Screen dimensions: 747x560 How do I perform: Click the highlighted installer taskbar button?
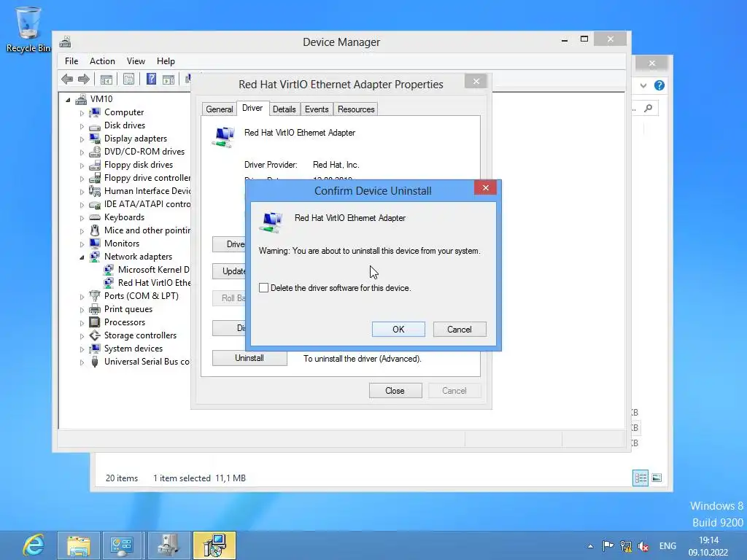pyautogui.click(x=214, y=545)
